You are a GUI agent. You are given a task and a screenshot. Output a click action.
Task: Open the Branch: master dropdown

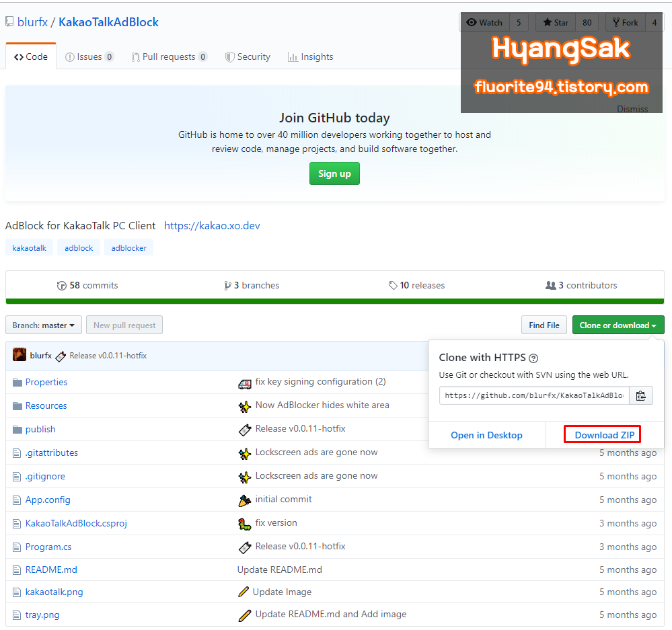pos(43,325)
